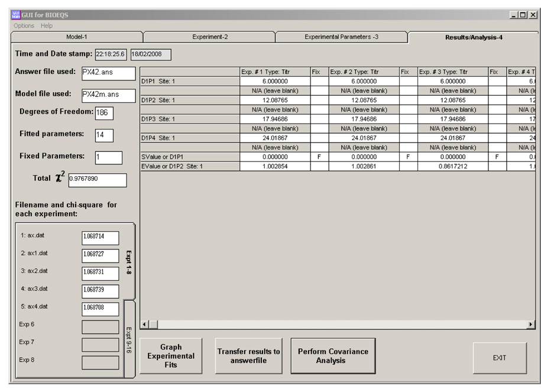Click the Answer file used field
The height and width of the screenshot is (392, 541).
click(108, 73)
